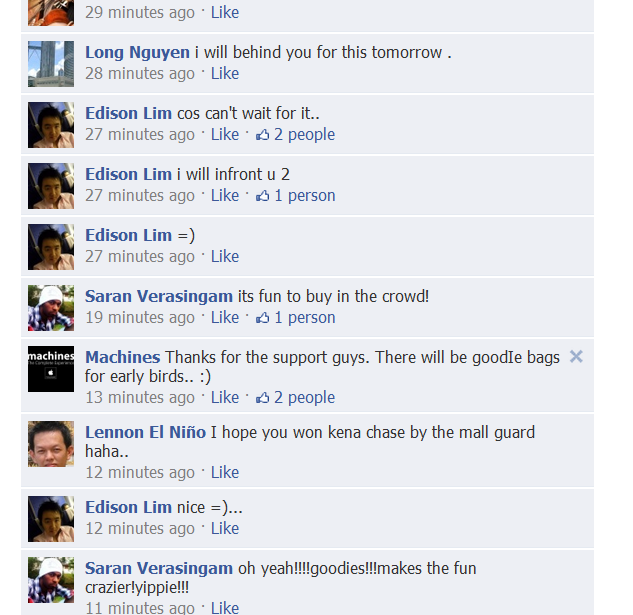Open Lennon El Niño's avatar thumbnail
This screenshot has width=633, height=615.
pos(51,444)
